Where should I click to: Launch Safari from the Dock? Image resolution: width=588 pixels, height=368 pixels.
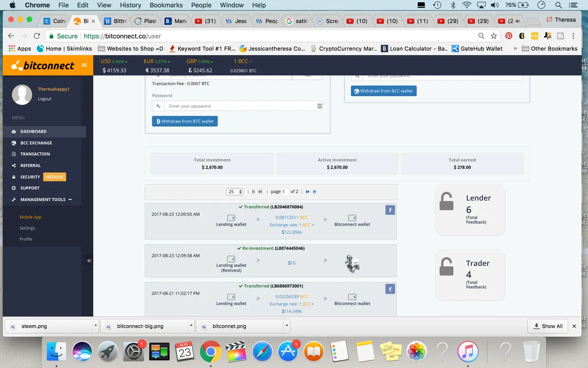[262, 352]
